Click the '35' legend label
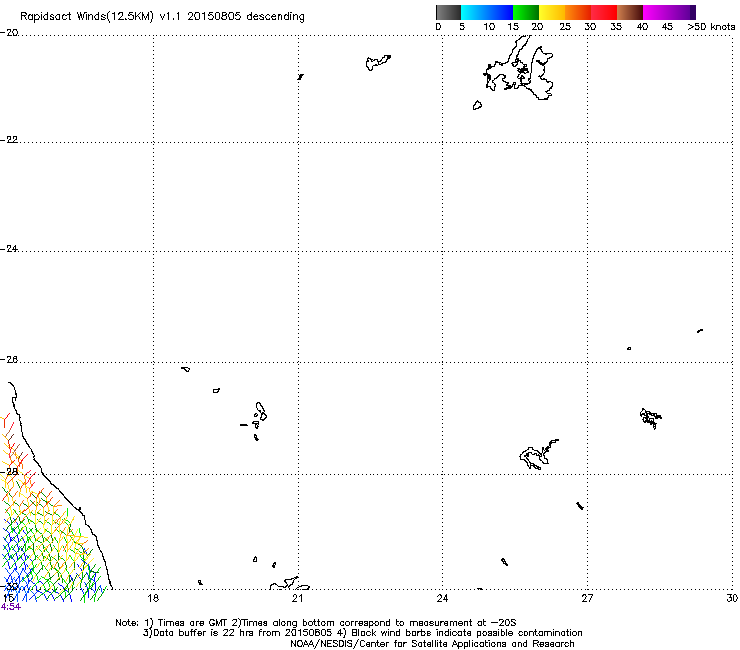Image resolution: width=740 pixels, height=650 pixels. [616, 27]
